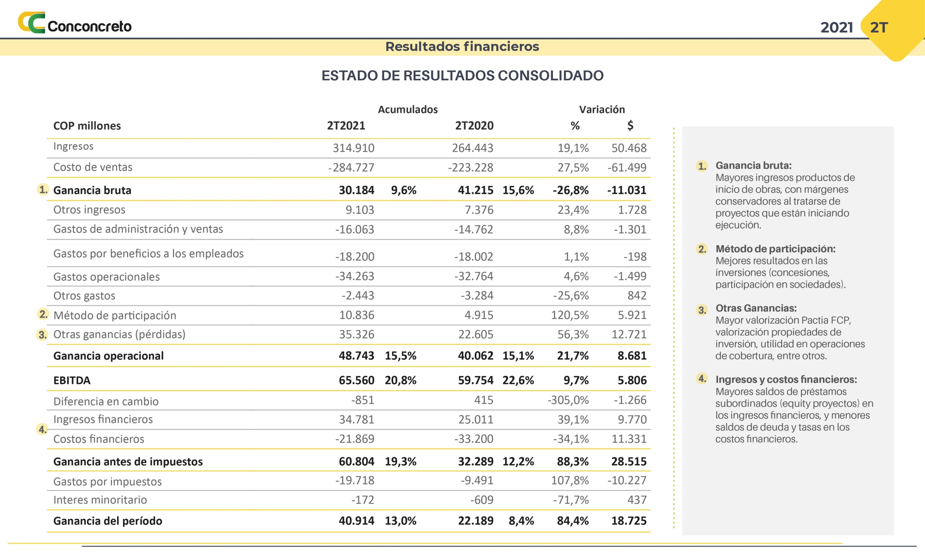Click footnote marker 2 beside Método de participación row

[43, 314]
